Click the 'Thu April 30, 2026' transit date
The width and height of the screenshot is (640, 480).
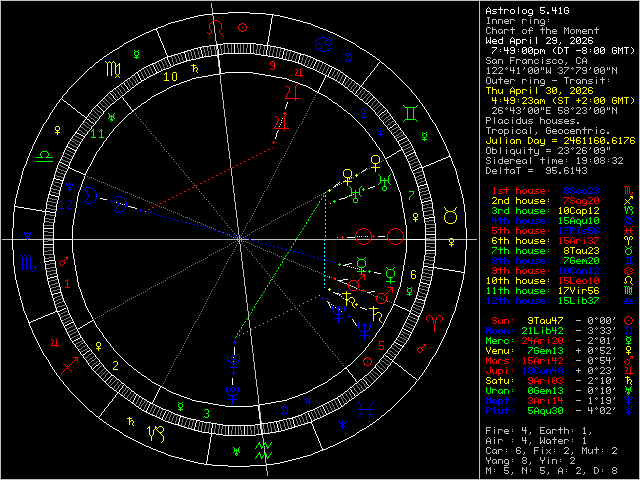pos(539,91)
